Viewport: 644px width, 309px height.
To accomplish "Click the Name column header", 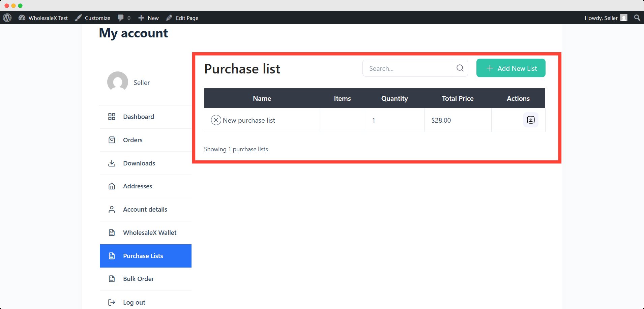I will click(x=262, y=98).
